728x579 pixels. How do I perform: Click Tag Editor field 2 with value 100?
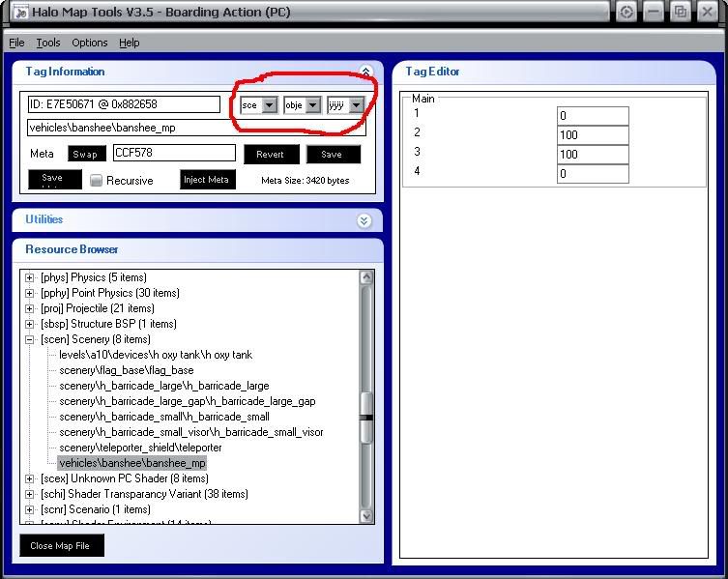point(593,135)
